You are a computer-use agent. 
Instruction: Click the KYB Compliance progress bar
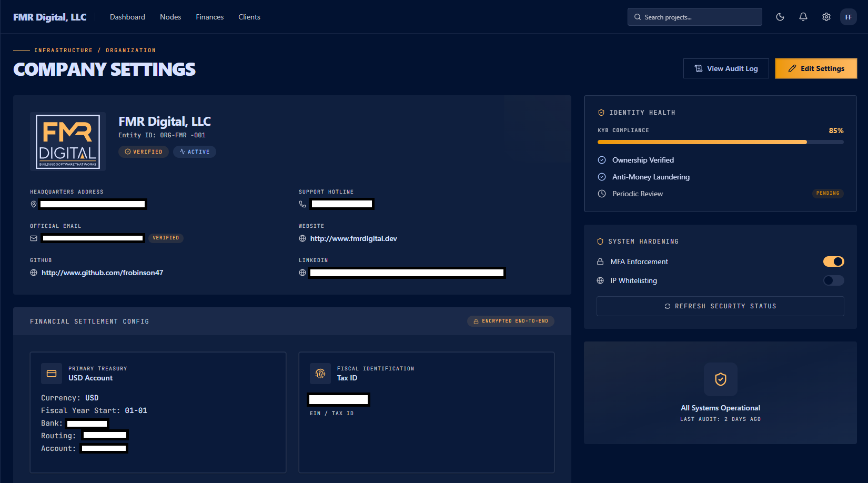pos(720,142)
